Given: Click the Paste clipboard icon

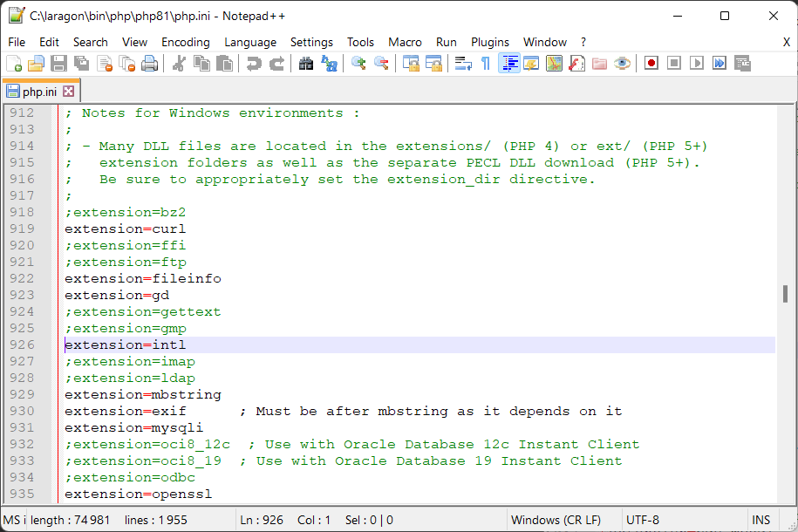Looking at the screenshot, I should coord(224,64).
